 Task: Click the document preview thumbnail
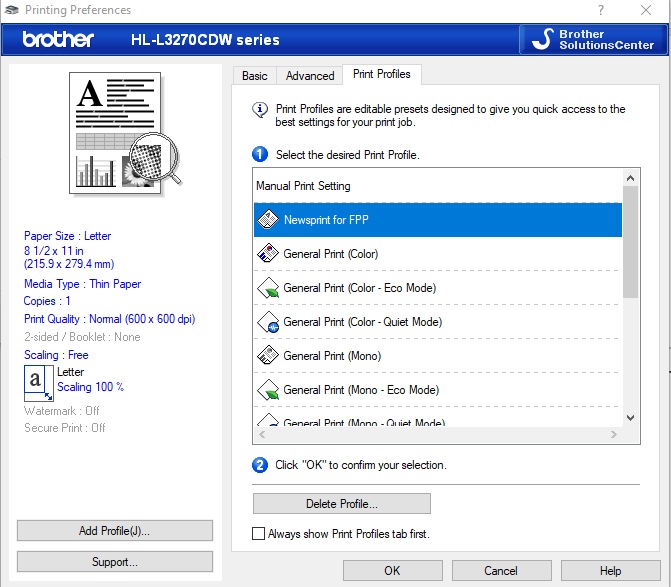point(125,133)
